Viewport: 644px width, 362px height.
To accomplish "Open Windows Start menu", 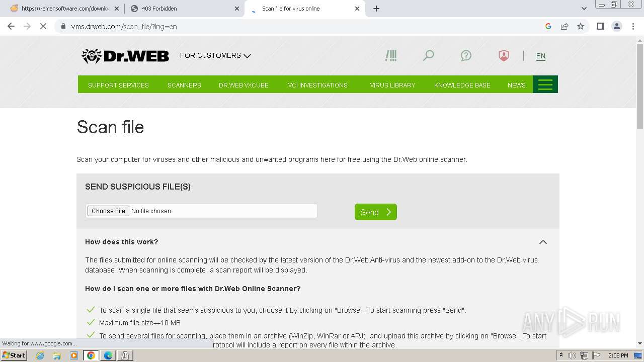I will point(14,355).
